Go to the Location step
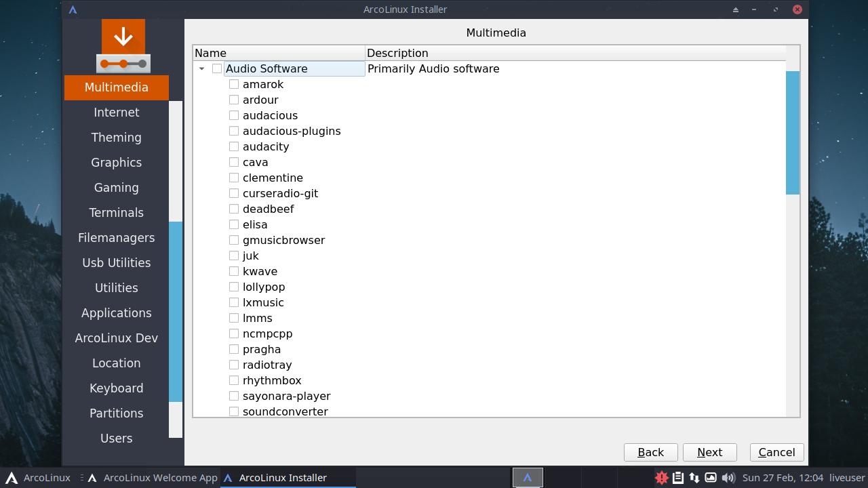The width and height of the screenshot is (868, 488). click(117, 363)
